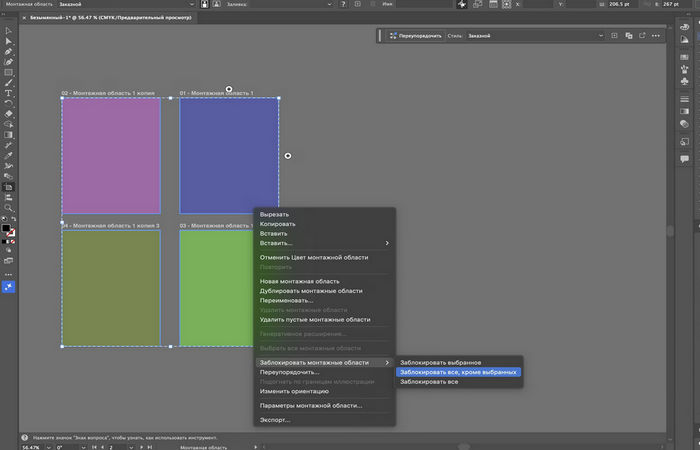The height and width of the screenshot is (450, 700).
Task: Select the Type tool in the toolbar
Action: pos(8,93)
